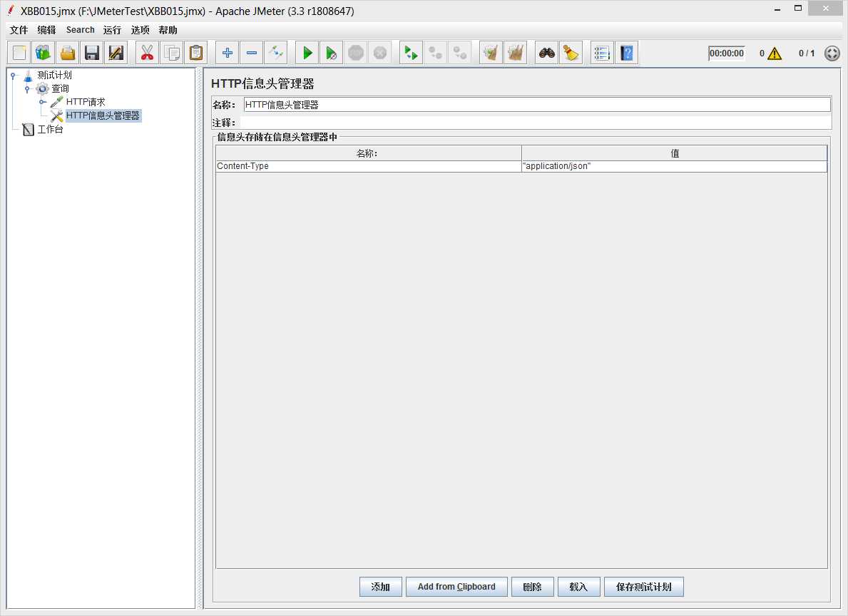Start the test with green play icon
The width and height of the screenshot is (848, 616).
click(307, 53)
